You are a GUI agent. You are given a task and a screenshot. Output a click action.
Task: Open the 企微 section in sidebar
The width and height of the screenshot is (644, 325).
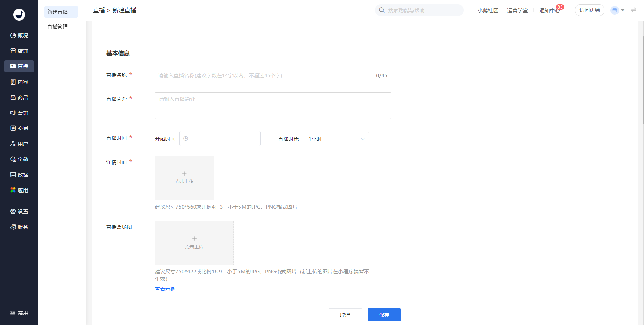(x=19, y=159)
